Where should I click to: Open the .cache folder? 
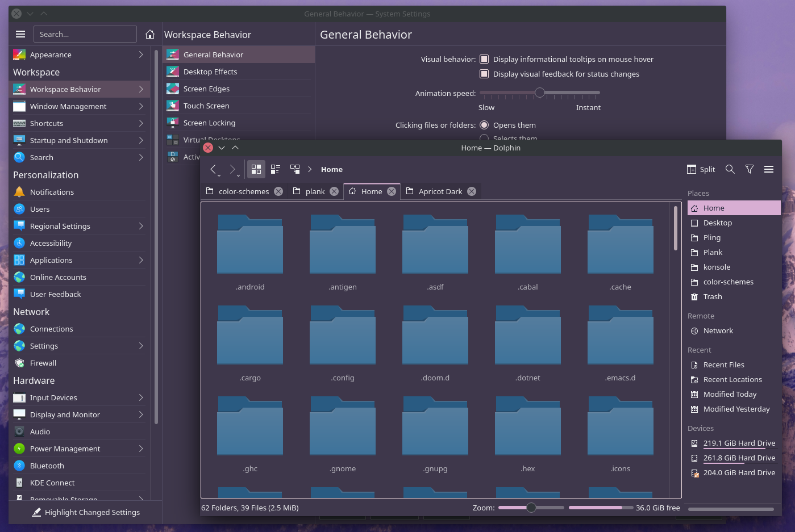[x=621, y=253]
